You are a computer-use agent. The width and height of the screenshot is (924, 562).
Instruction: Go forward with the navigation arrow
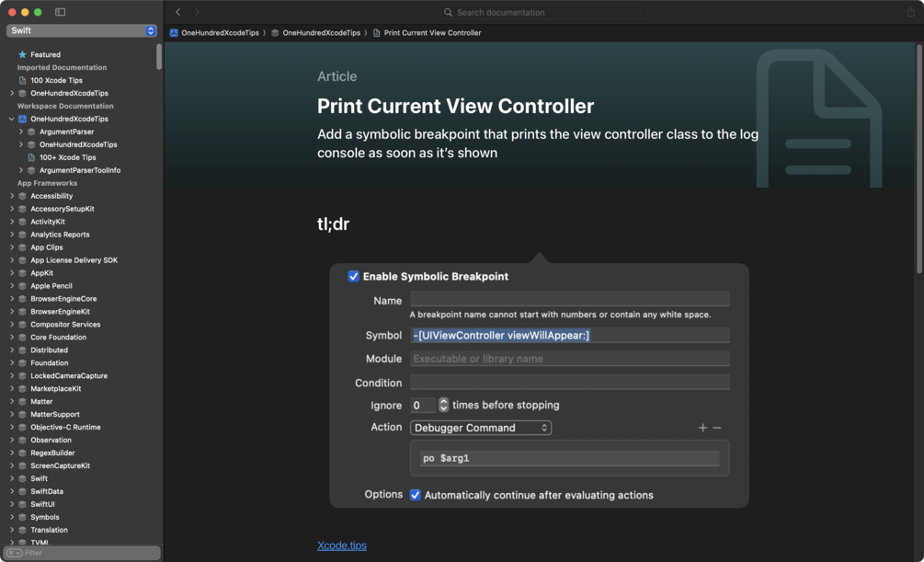click(x=198, y=12)
